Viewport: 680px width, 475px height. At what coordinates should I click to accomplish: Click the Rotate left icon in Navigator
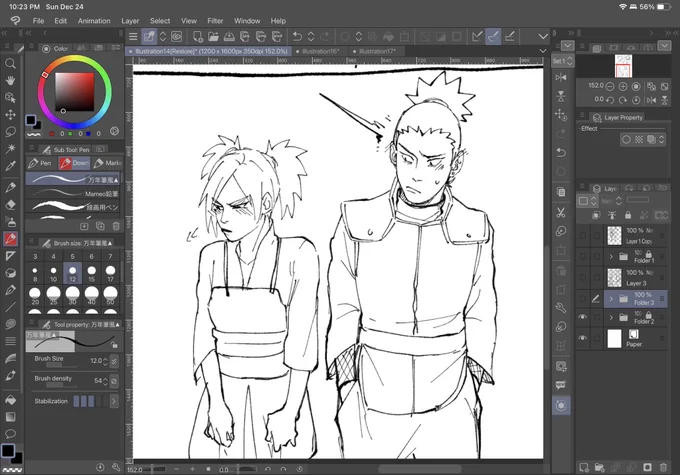610,100
